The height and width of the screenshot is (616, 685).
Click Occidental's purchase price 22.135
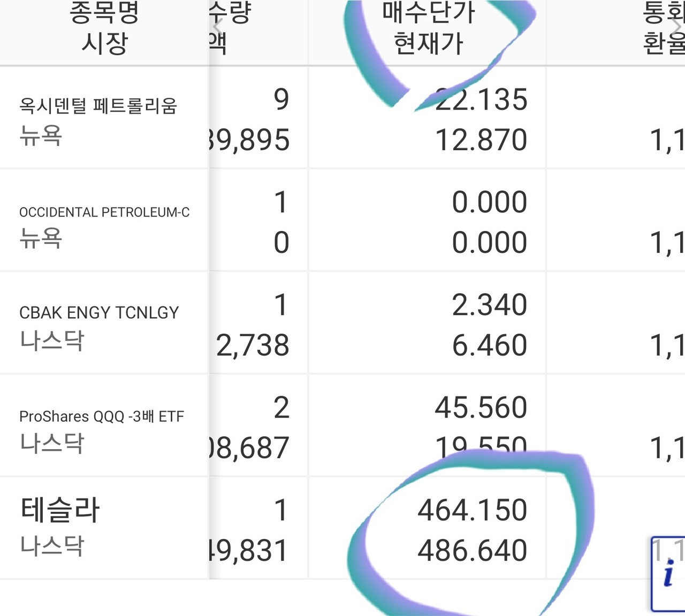click(481, 99)
